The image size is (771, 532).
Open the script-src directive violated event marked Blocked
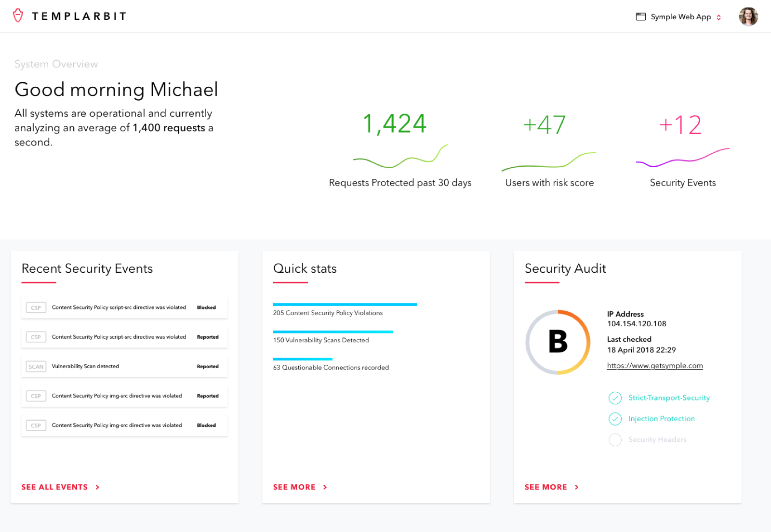pyautogui.click(x=124, y=308)
